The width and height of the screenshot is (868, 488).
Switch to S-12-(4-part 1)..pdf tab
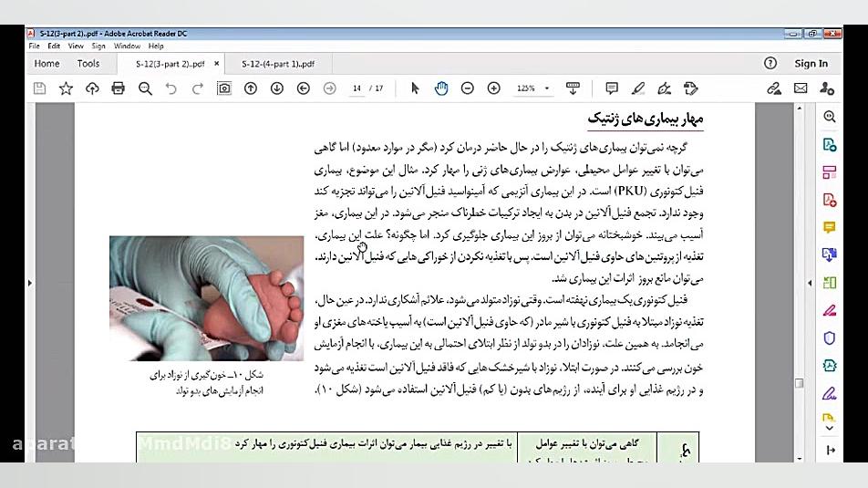[x=278, y=64]
